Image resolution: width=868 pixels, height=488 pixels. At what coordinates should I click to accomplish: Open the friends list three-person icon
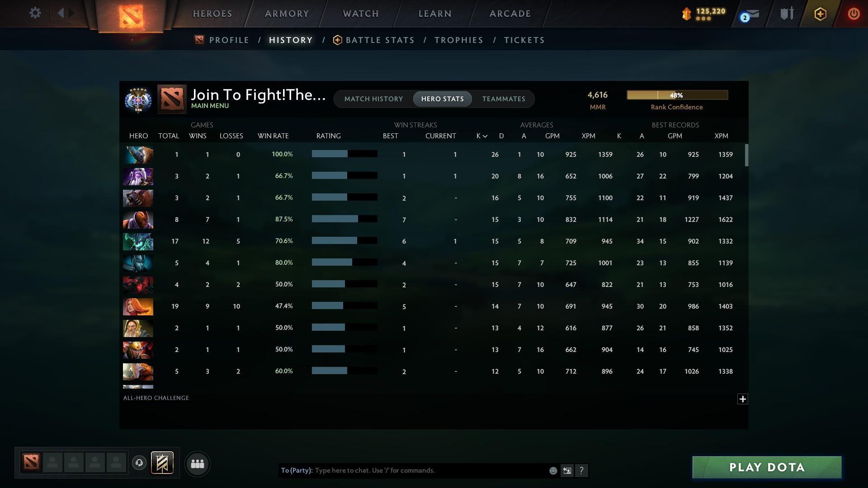pyautogui.click(x=197, y=464)
